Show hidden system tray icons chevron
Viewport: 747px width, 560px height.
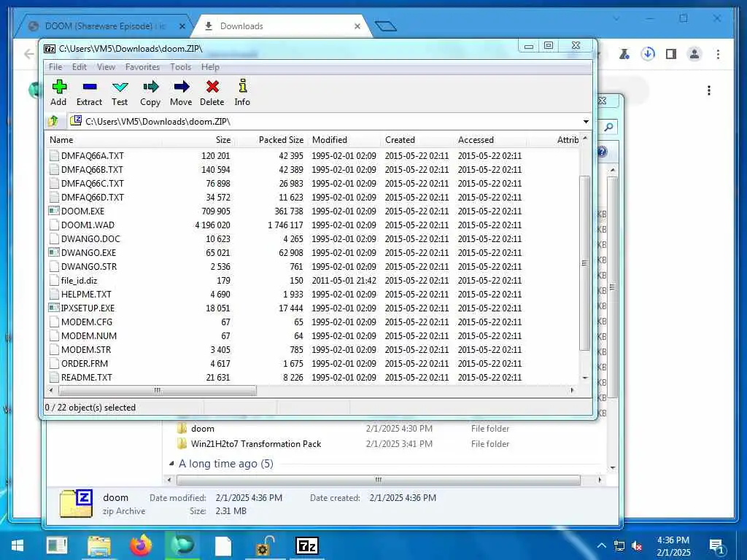(x=602, y=545)
